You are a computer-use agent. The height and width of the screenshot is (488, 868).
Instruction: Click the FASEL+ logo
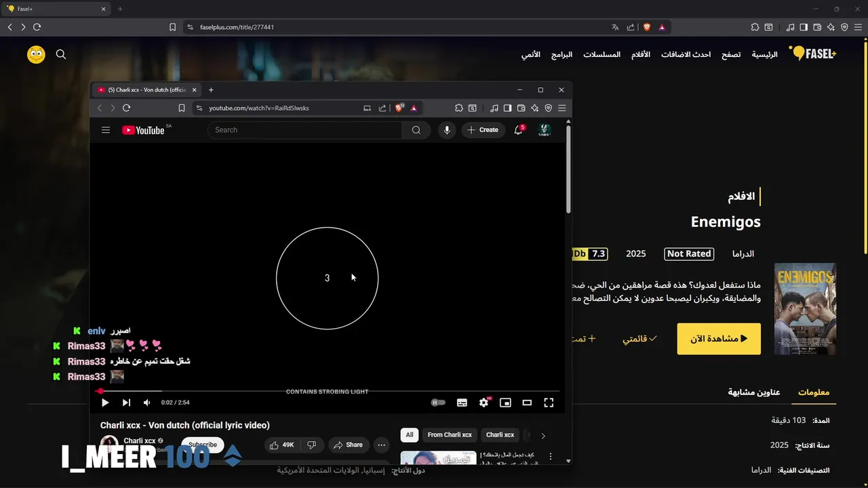tap(812, 54)
